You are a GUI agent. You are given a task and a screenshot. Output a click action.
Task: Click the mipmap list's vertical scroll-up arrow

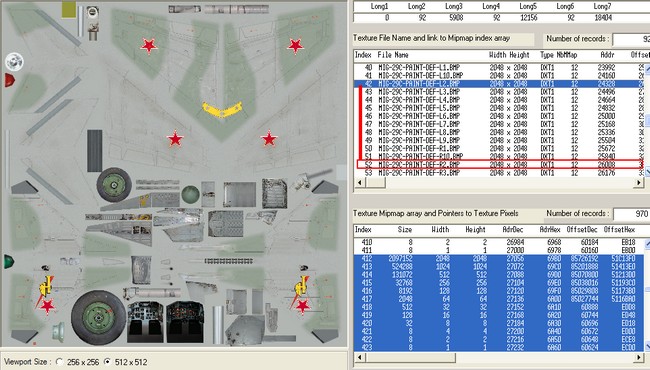click(x=647, y=244)
